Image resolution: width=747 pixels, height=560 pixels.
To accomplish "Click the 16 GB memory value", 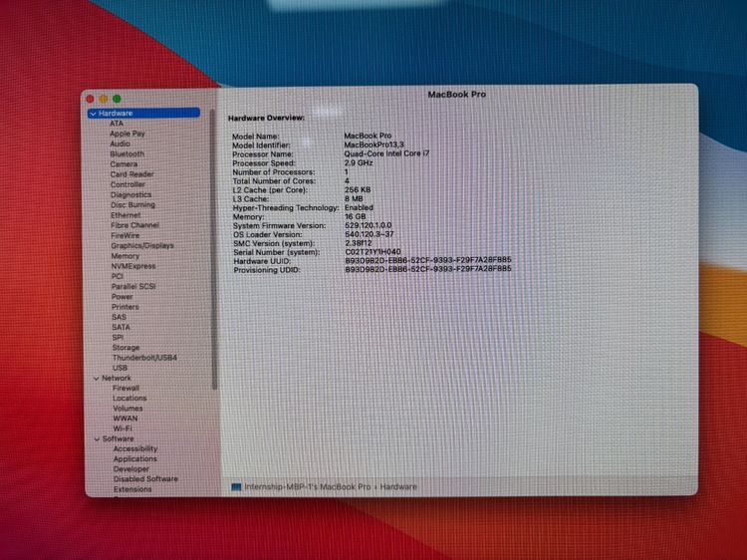I will tap(356, 217).
